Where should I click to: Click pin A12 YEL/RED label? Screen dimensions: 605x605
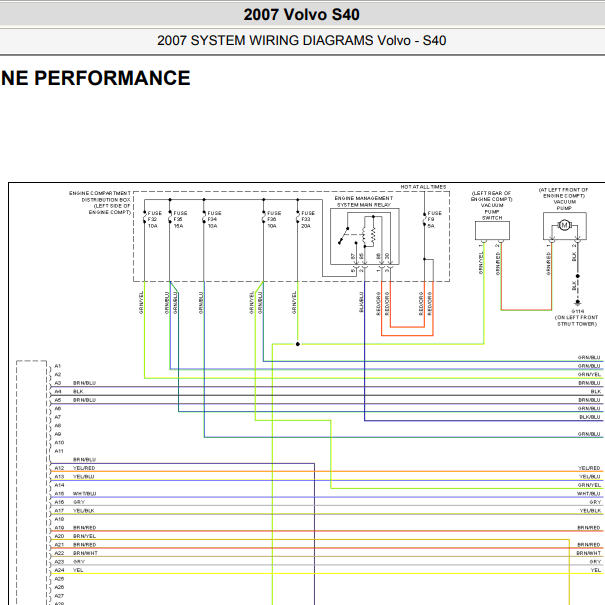[x=84, y=468]
